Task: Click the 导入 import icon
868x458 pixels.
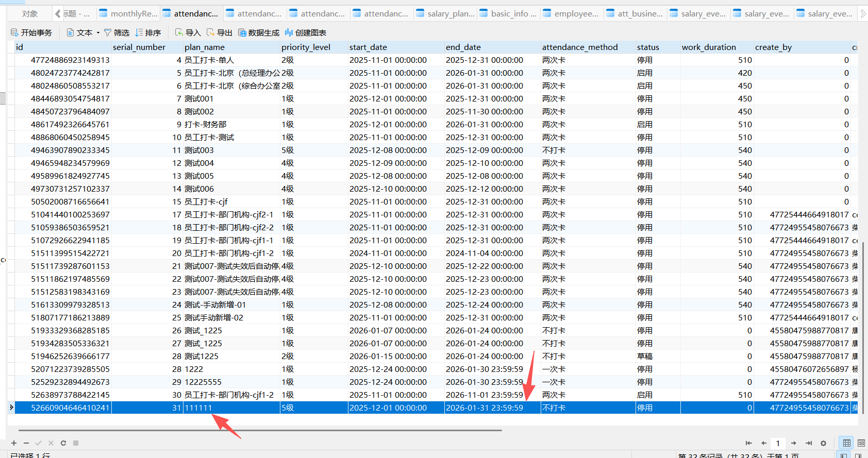Action: pos(179,32)
